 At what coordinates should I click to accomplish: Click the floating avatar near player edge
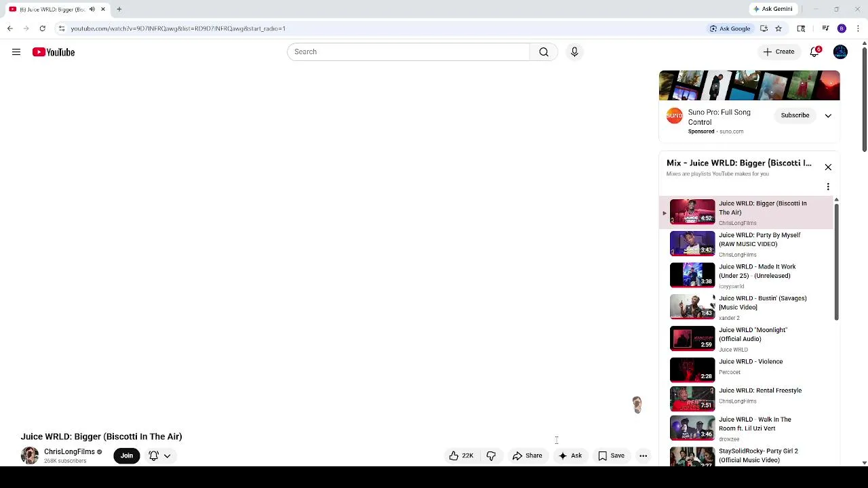pos(637,405)
